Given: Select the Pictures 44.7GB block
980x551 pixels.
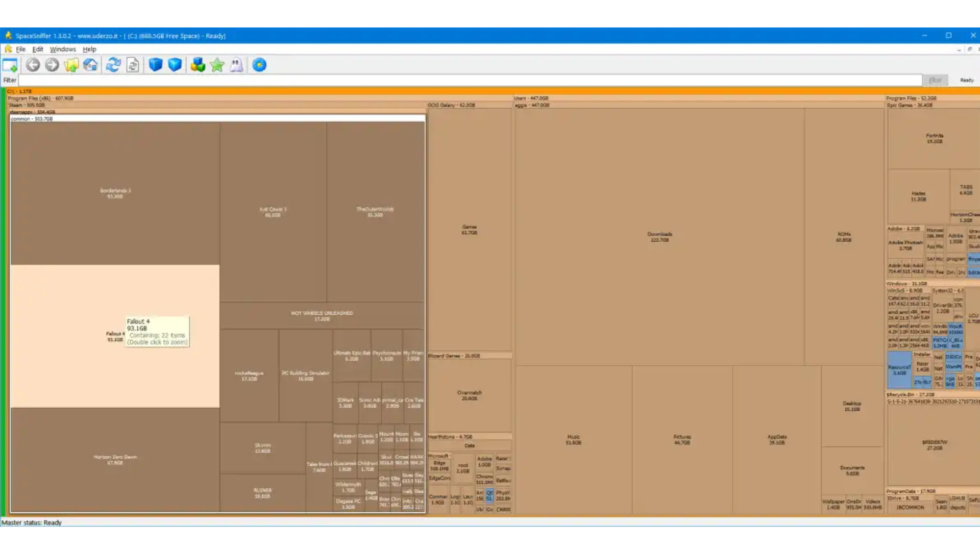Looking at the screenshot, I should point(682,440).
